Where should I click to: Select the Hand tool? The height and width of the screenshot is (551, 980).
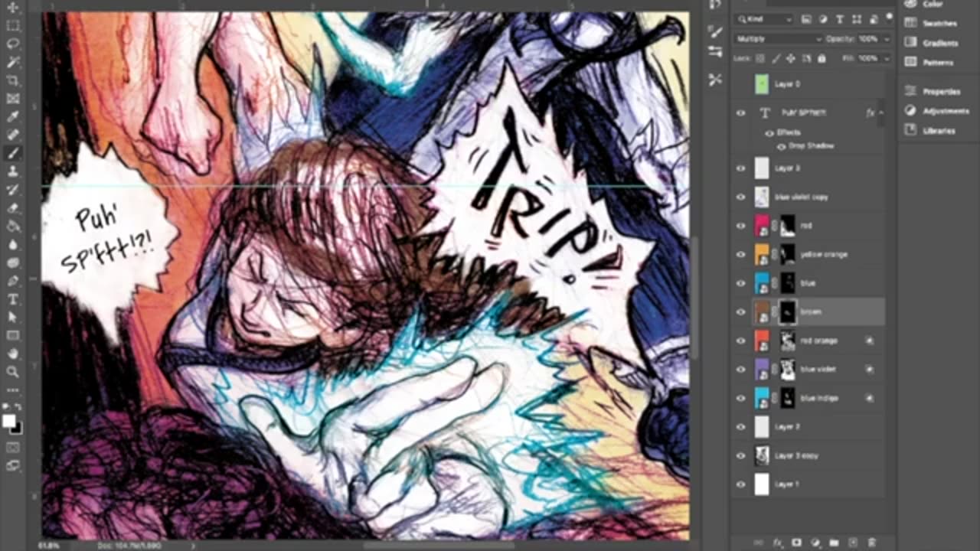coord(13,354)
